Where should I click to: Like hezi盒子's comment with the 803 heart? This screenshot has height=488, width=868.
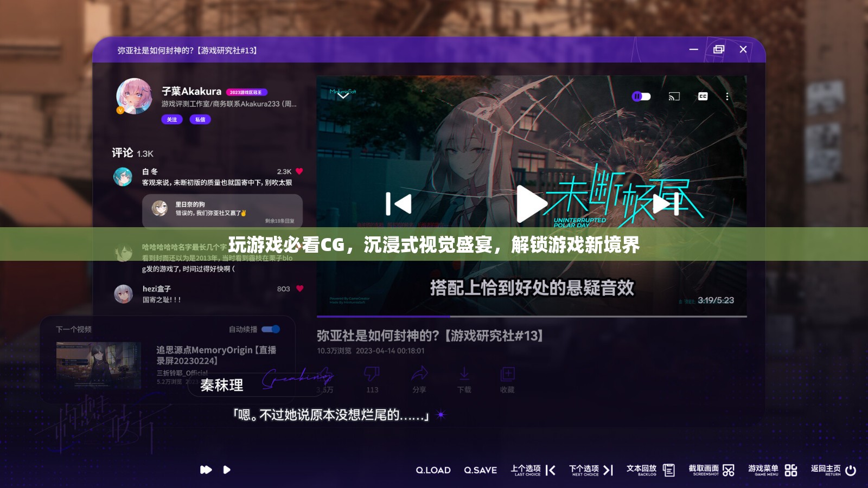300,289
